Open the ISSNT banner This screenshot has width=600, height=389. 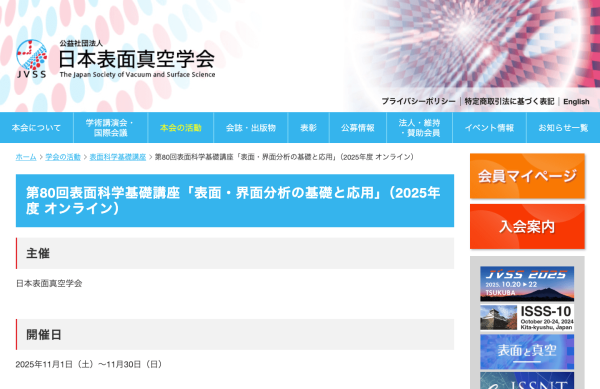(x=527, y=381)
